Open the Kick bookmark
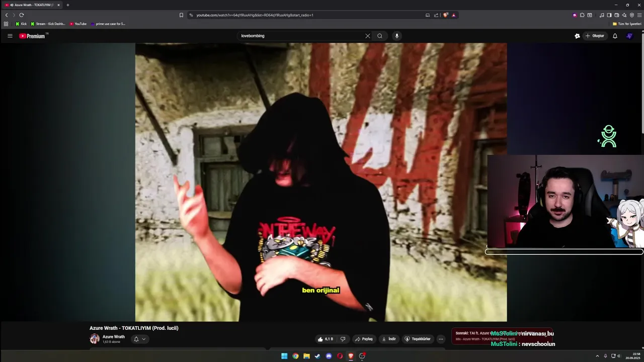644x362 pixels. (21, 24)
